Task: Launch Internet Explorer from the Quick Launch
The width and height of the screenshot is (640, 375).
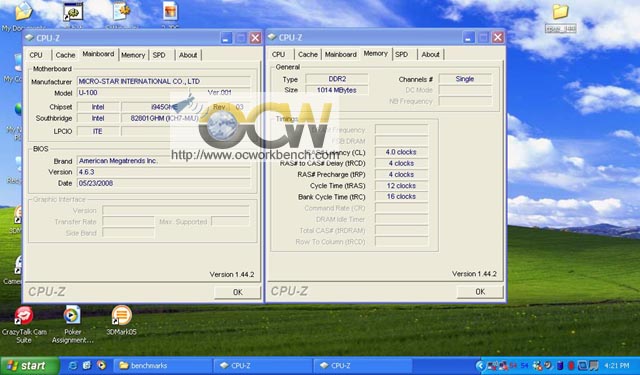Action: point(73,365)
